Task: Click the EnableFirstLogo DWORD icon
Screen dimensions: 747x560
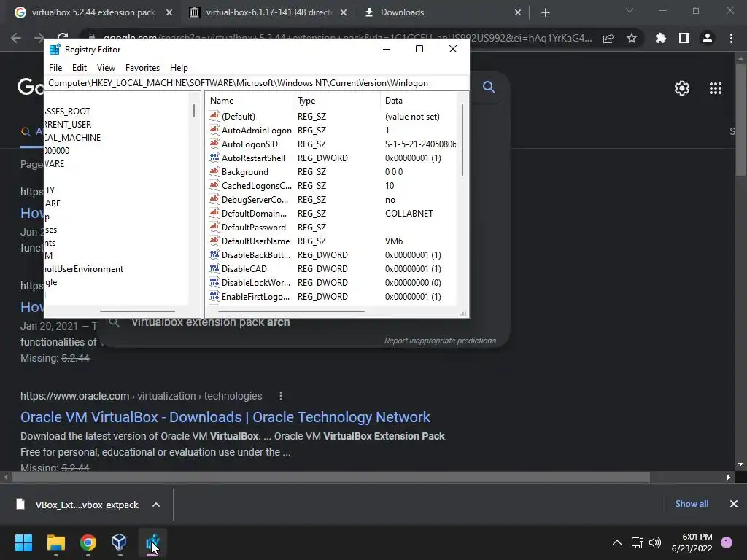Action: tap(214, 296)
